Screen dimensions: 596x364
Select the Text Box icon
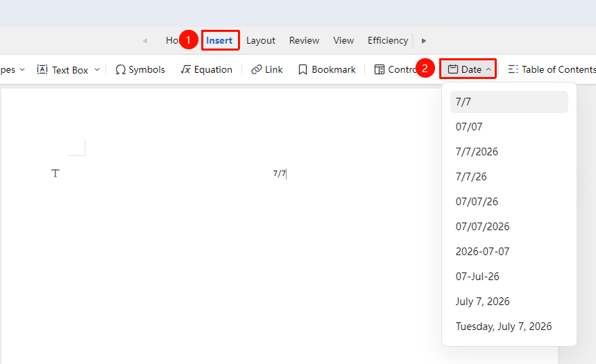coord(42,69)
